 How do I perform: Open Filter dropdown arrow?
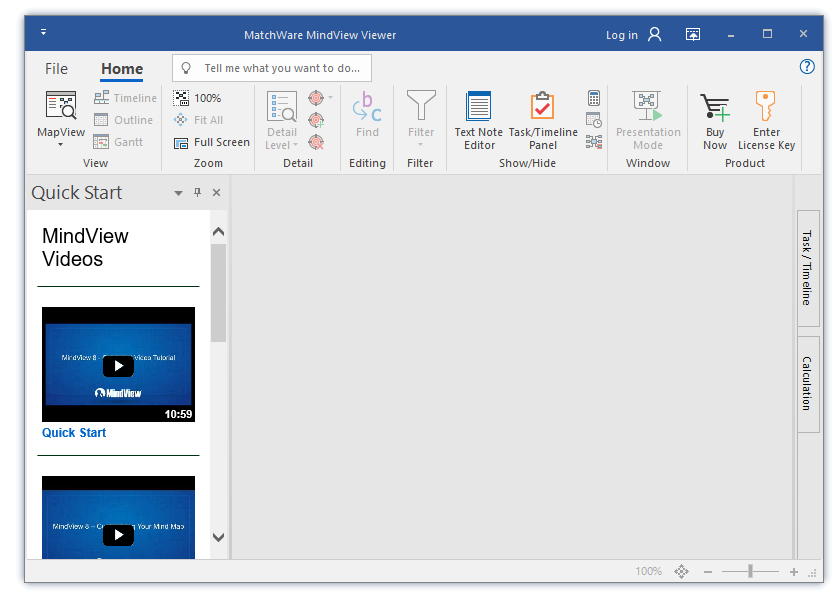click(x=421, y=145)
